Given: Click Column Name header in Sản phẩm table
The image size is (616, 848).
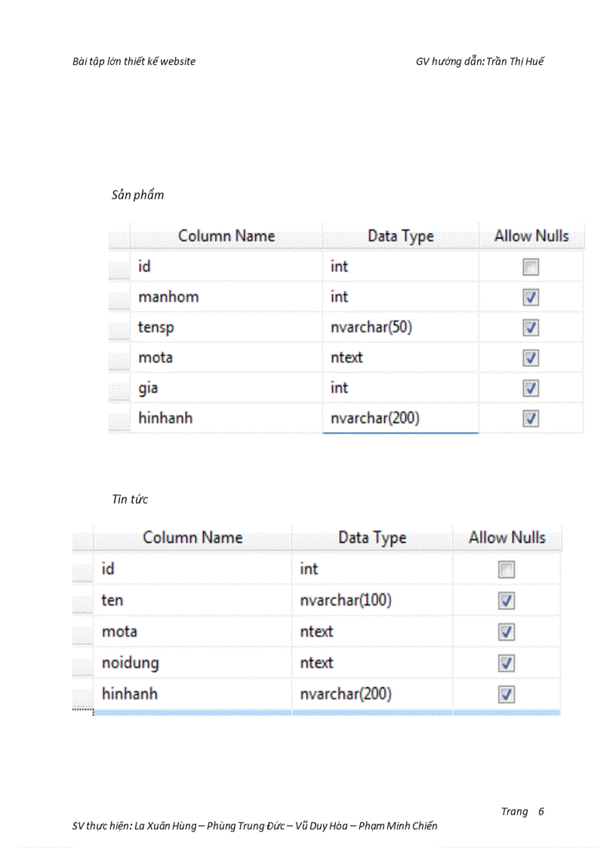Looking at the screenshot, I should [226, 236].
